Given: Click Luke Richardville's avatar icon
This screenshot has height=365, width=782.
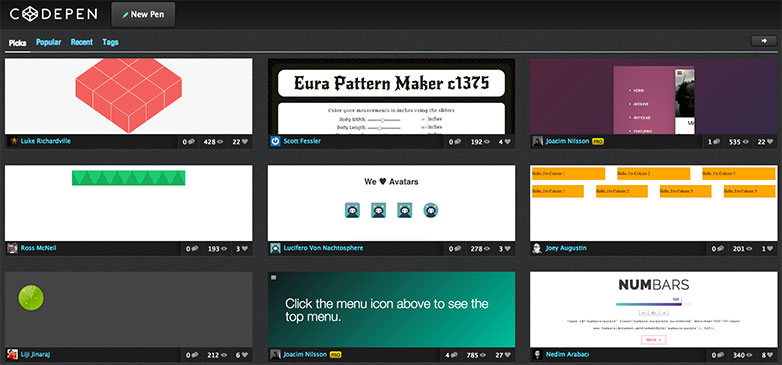Looking at the screenshot, I should [x=13, y=142].
